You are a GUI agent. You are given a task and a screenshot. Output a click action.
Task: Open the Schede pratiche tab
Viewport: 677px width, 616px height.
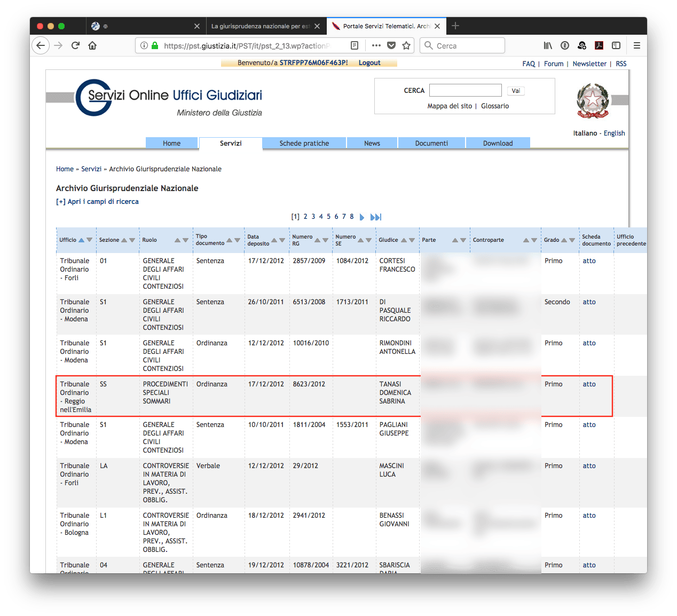[x=304, y=143]
